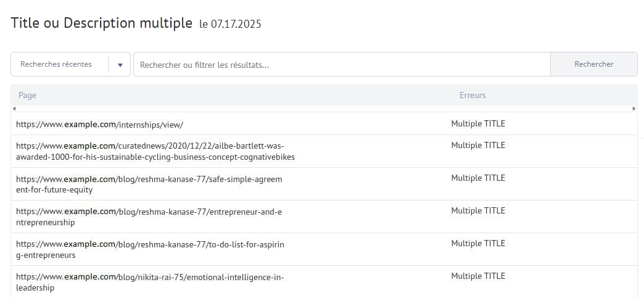The image size is (644, 298).
Task: Click the Rechercher button
Action: [594, 64]
